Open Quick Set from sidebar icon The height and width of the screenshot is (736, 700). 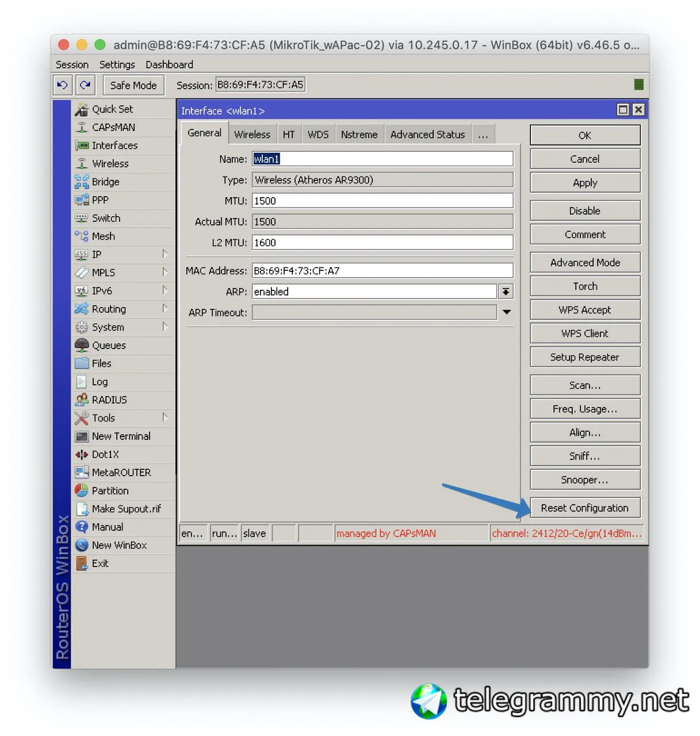82,109
